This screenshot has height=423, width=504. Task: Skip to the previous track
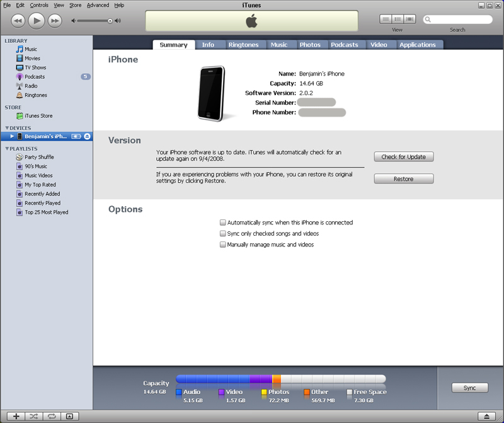[x=18, y=21]
